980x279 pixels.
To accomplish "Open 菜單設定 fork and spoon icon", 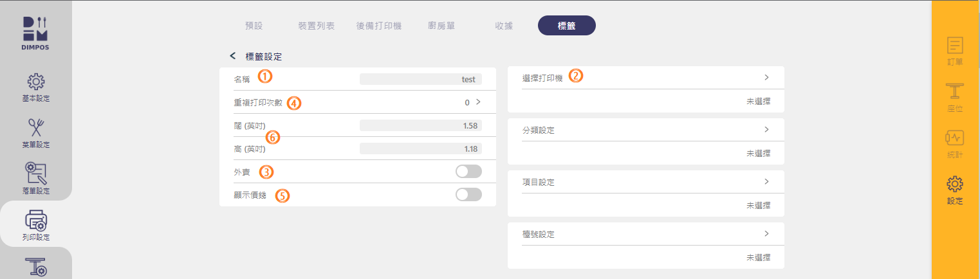I will coord(36,128).
